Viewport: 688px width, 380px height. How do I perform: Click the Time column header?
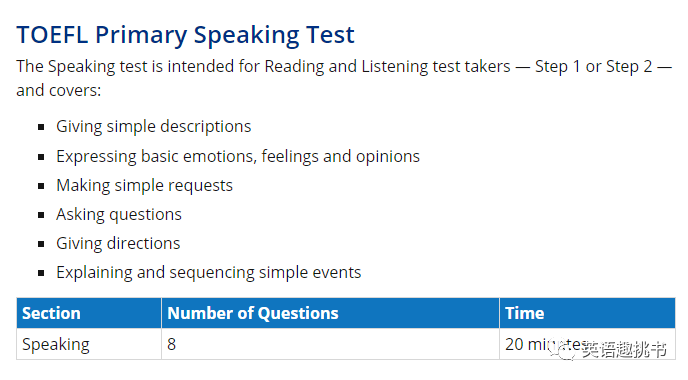(x=587, y=313)
